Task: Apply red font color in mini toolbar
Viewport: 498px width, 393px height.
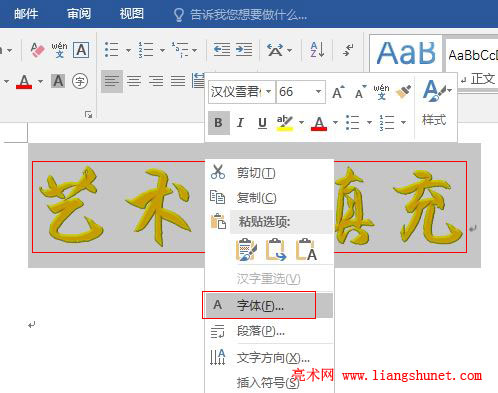Action: click(319, 123)
